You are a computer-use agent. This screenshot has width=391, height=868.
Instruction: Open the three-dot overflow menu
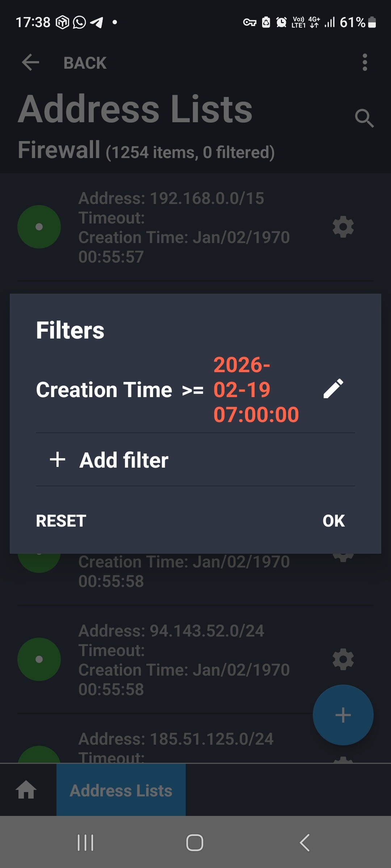point(365,63)
